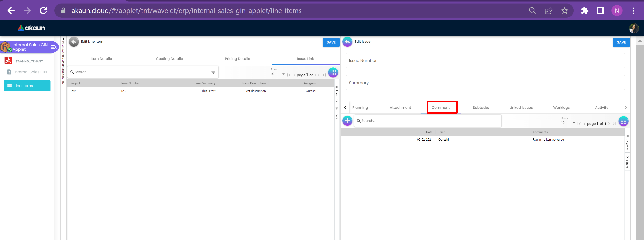Click filter icon in comments search bar
The height and width of the screenshot is (240, 644).
pyautogui.click(x=496, y=121)
